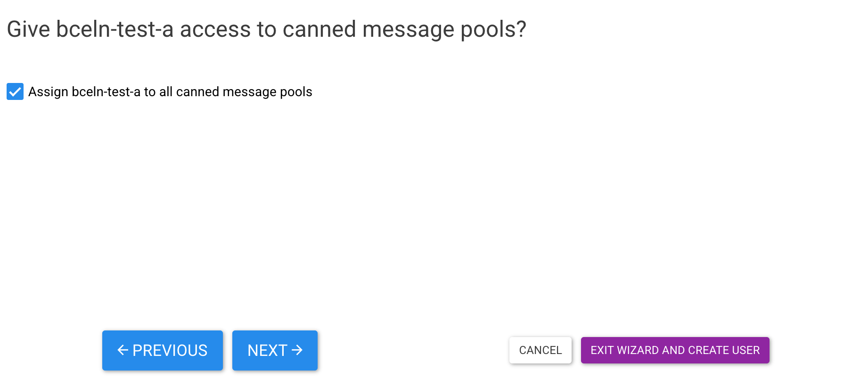Return to prior step via back arrow
Image resolution: width=868 pixels, height=379 pixels.
click(x=123, y=350)
